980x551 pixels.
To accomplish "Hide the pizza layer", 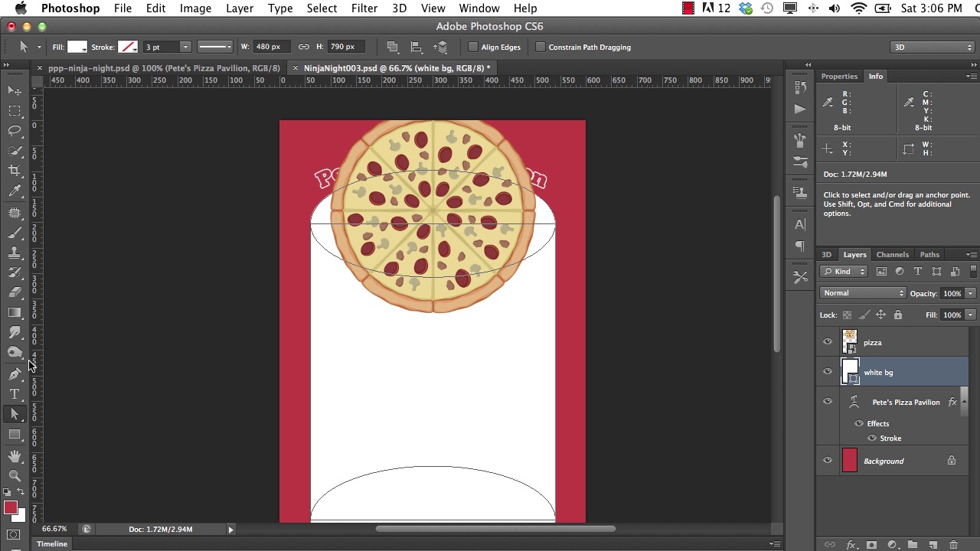I will tap(828, 342).
